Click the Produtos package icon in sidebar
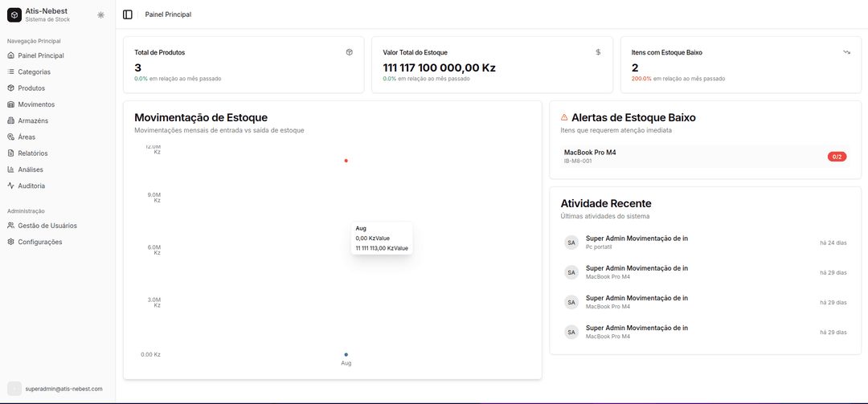The height and width of the screenshot is (404, 868). pos(10,88)
